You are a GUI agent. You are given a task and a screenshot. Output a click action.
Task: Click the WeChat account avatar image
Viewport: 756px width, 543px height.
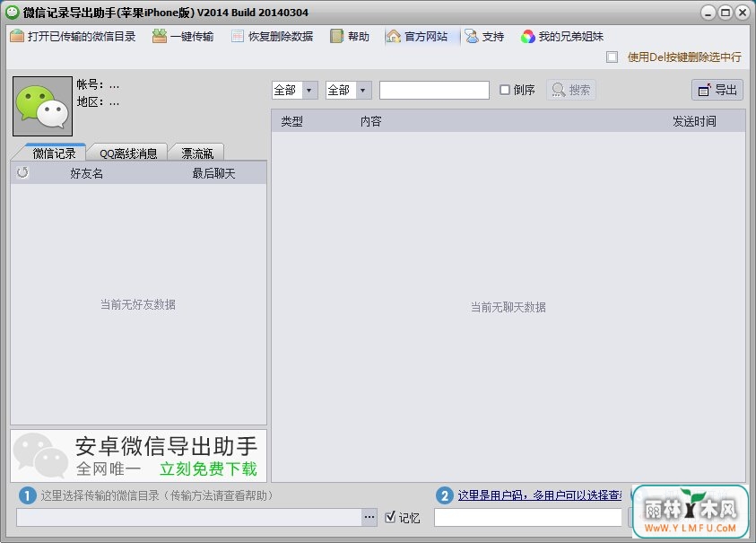(42, 106)
